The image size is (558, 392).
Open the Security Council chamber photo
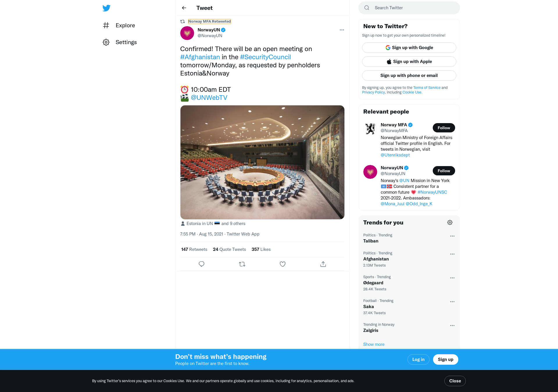click(262, 162)
